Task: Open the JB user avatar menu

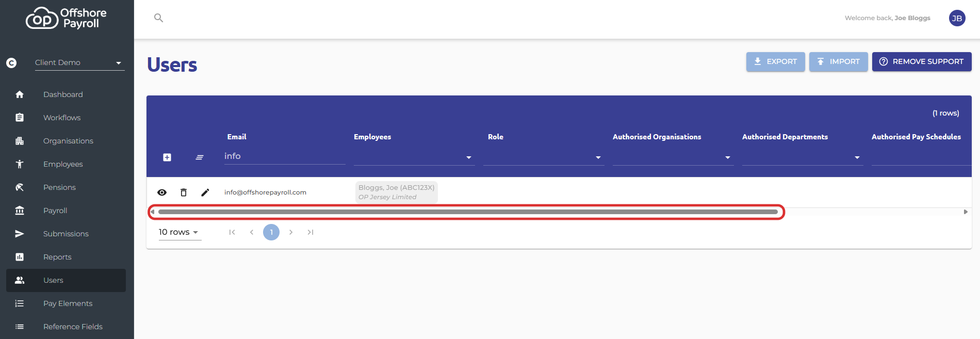Action: point(957,18)
